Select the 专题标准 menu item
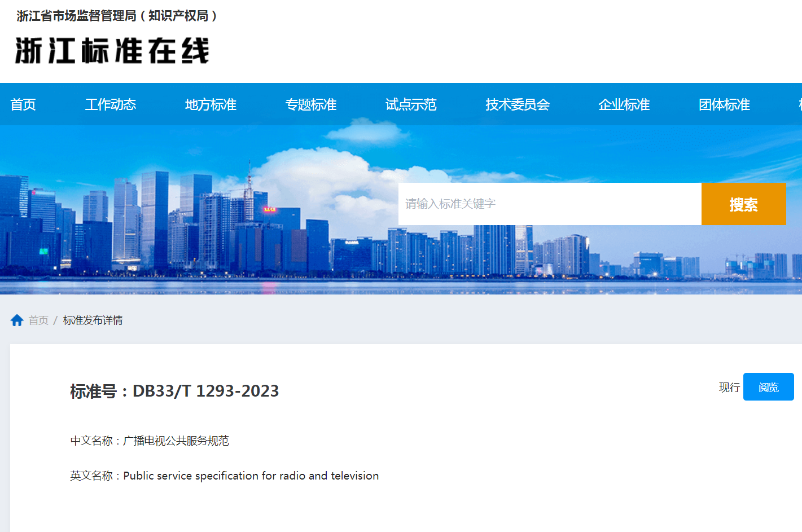 [311, 104]
